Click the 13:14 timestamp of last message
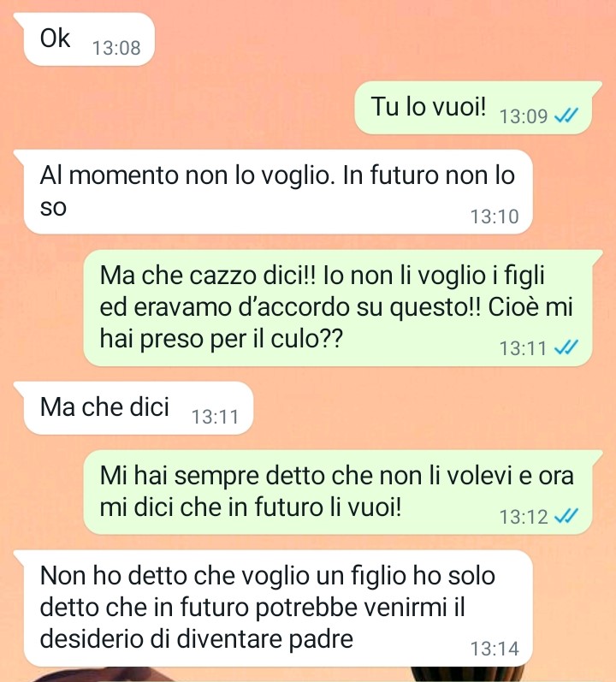This screenshot has height=682, width=616. pyautogui.click(x=495, y=649)
